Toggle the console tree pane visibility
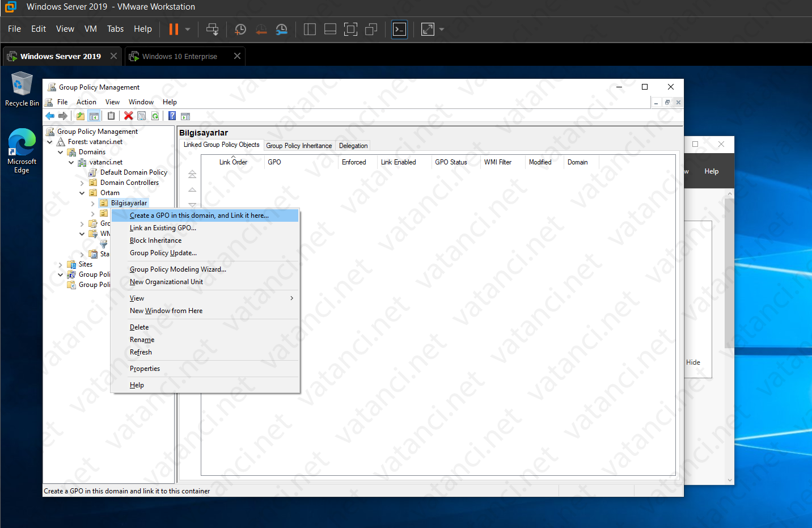Viewport: 812px width, 528px height. 94,116
